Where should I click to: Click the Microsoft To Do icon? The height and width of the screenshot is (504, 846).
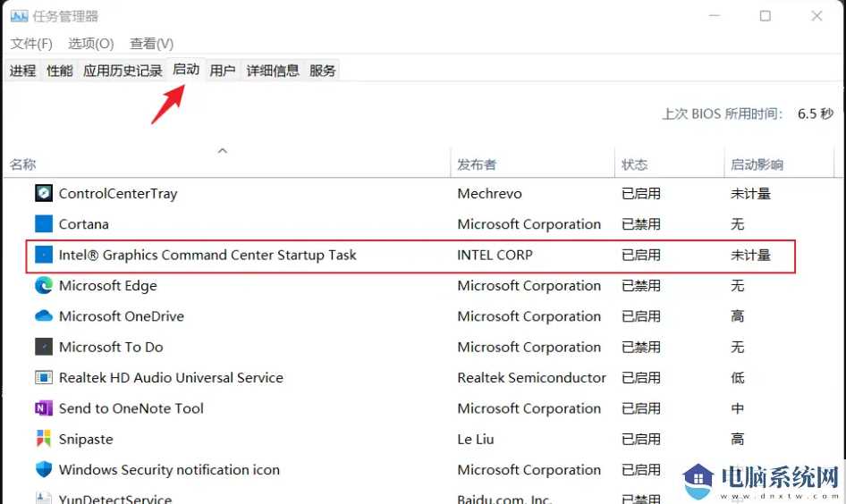point(44,347)
